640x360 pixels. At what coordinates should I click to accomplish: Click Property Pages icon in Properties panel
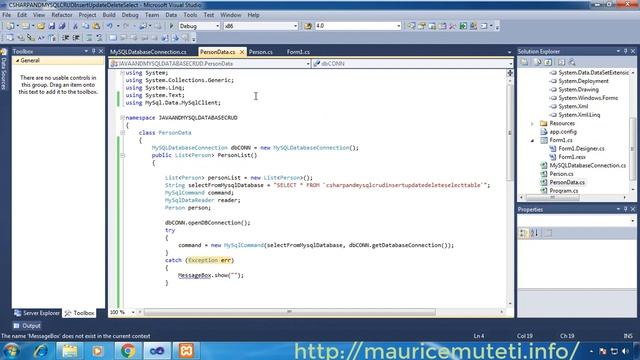coord(549,233)
